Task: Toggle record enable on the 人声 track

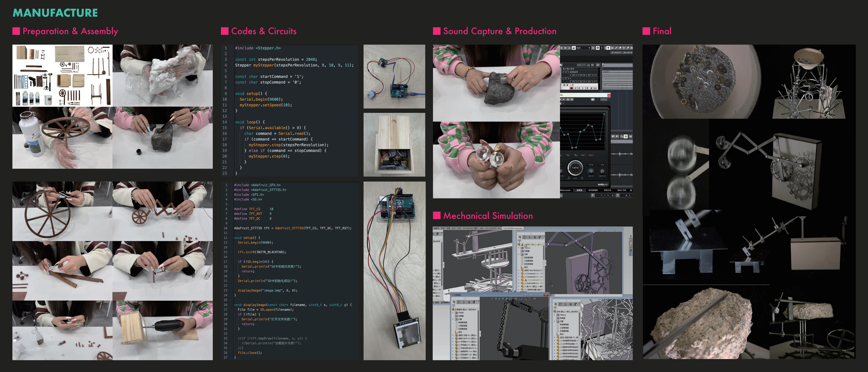Action: (x=572, y=88)
